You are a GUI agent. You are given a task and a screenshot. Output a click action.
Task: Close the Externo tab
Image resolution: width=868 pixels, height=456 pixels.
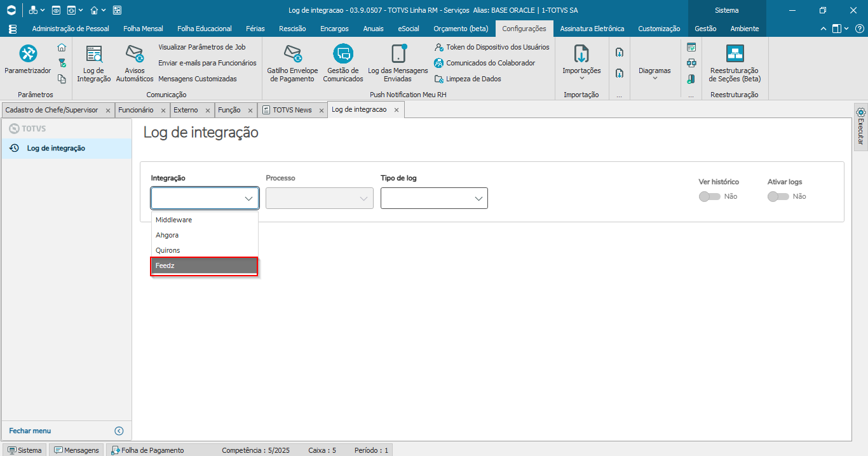click(x=207, y=110)
